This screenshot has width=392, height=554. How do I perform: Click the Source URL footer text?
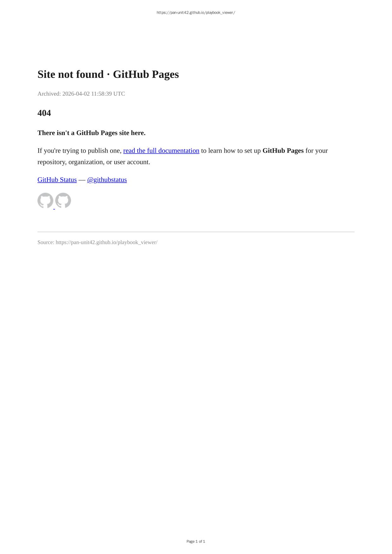(x=98, y=242)
